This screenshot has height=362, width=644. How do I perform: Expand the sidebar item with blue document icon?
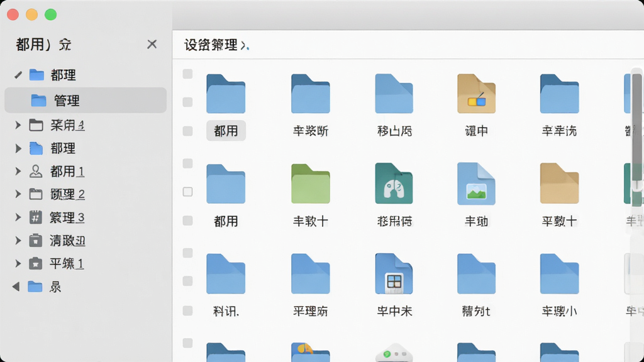click(18, 148)
